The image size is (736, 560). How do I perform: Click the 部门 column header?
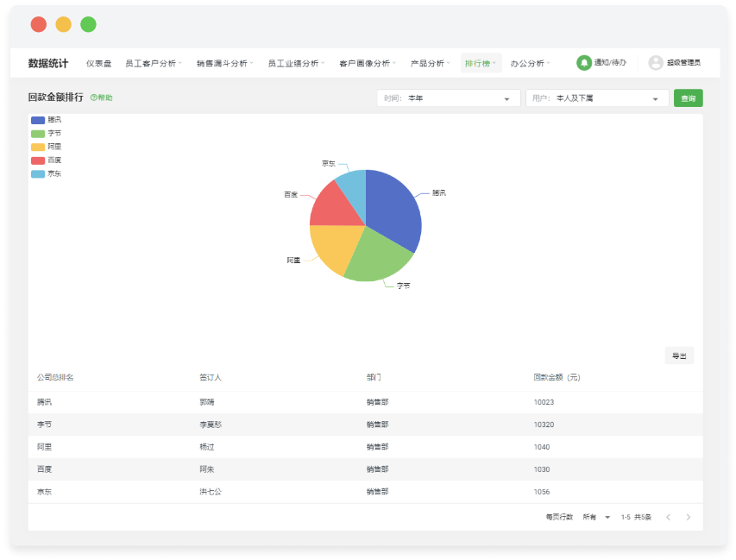[x=374, y=377]
